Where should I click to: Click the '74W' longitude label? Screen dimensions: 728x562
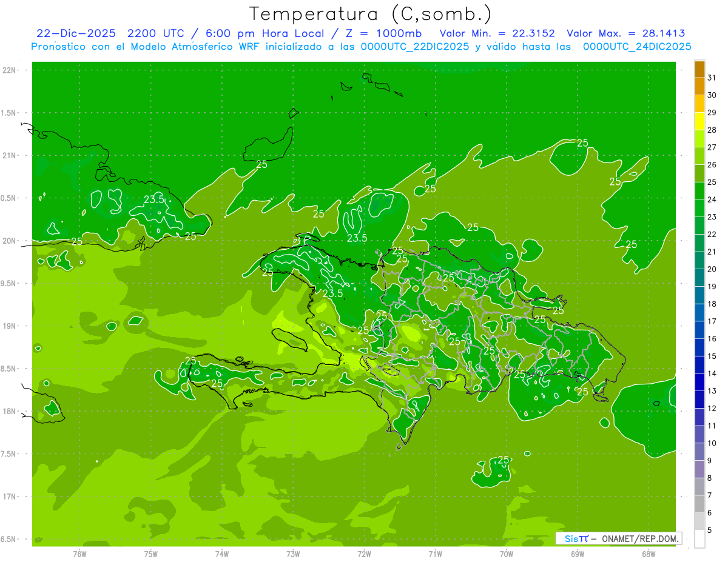[x=222, y=554]
